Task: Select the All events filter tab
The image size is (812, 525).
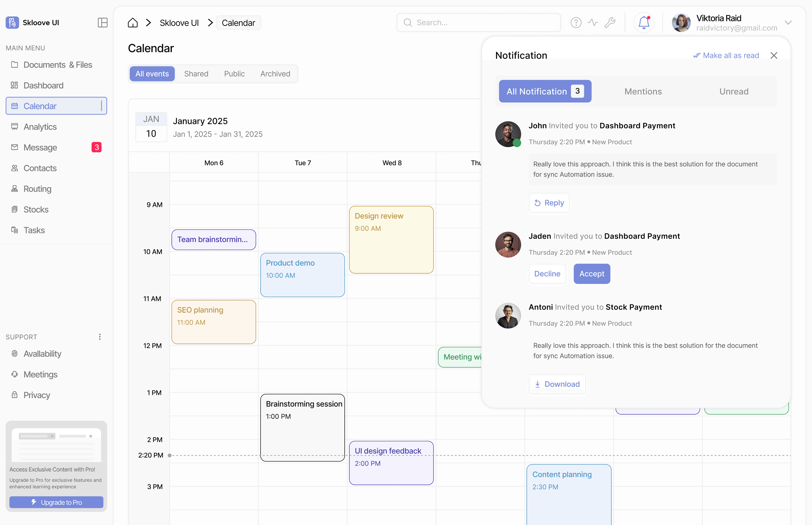Action: 152,74
